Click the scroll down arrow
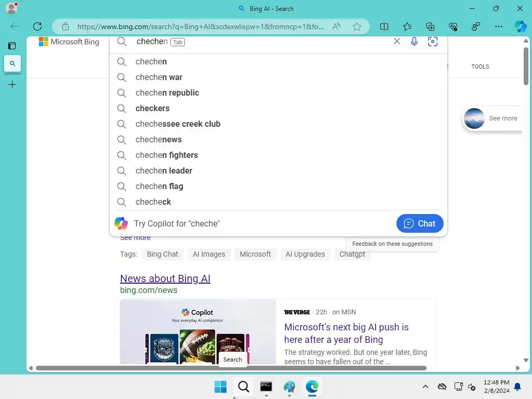Screen dimensions: 532x399 (x=526, y=361)
